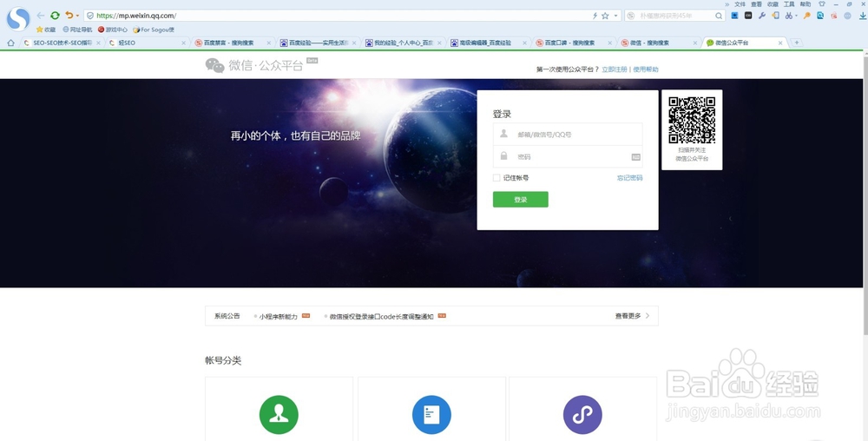Image resolution: width=868 pixels, height=441 pixels.
Task: Click the blue square extension icon in the toolbar
Action: click(734, 16)
